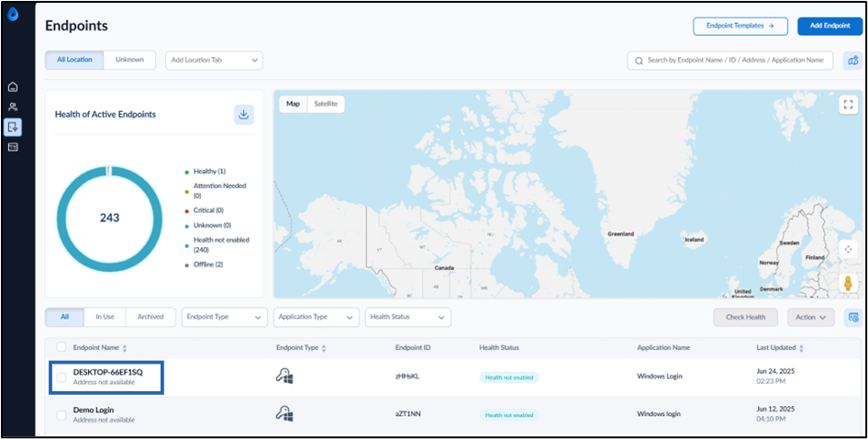Viewport: 868px width, 439px height.
Task: Click the droplet logo in the sidebar
Action: point(13,15)
